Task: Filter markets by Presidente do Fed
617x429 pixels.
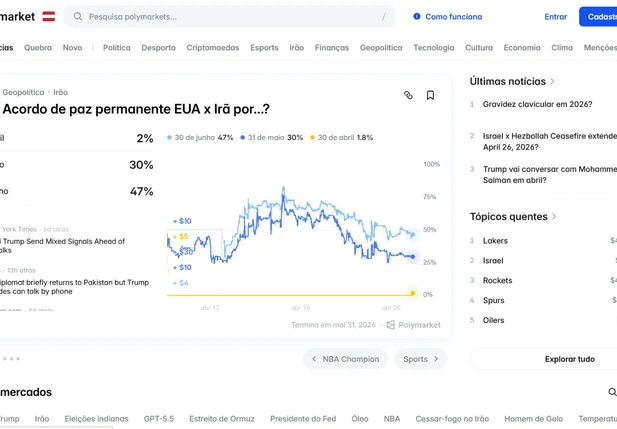Action: click(x=303, y=419)
